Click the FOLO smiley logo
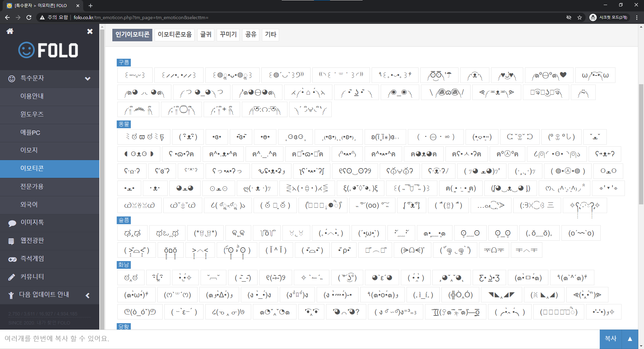Viewport: 644px width, 349px height. tap(48, 50)
